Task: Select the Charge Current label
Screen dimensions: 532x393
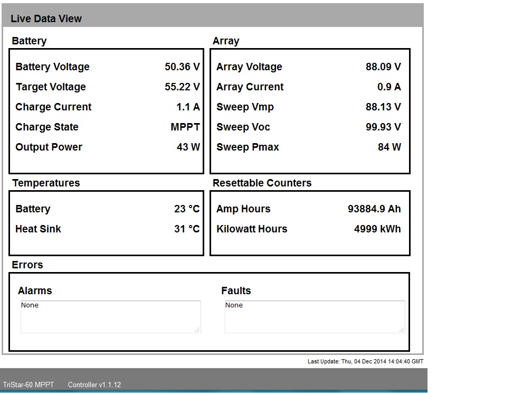Action: pos(53,107)
